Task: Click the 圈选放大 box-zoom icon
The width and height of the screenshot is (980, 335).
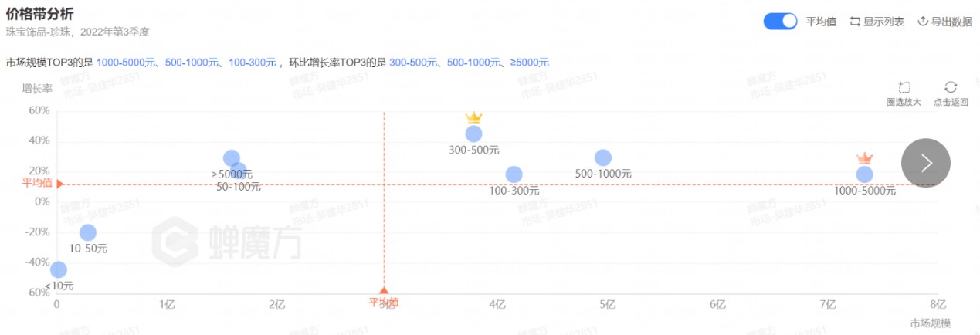Action: pyautogui.click(x=904, y=87)
